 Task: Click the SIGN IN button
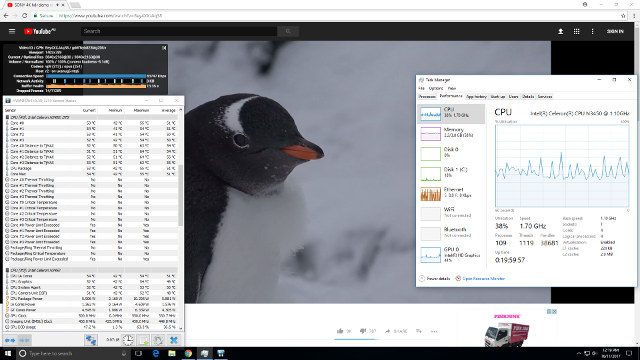[615, 31]
